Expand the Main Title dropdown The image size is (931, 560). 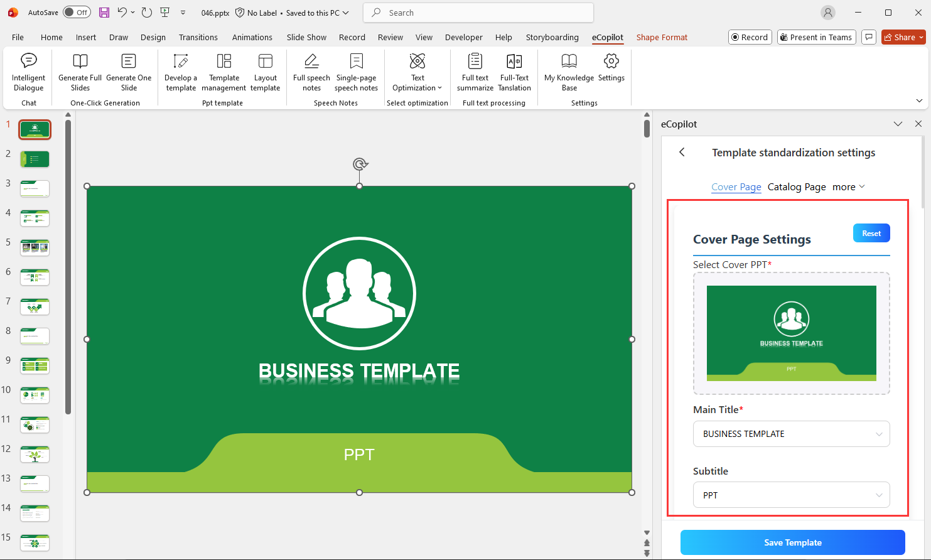point(878,434)
